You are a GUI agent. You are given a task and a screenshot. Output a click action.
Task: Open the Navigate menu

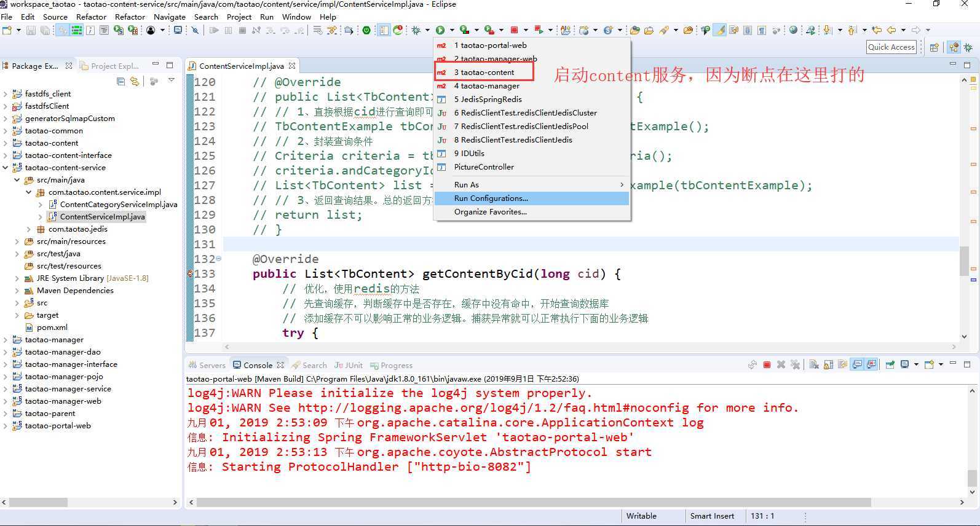click(x=169, y=17)
